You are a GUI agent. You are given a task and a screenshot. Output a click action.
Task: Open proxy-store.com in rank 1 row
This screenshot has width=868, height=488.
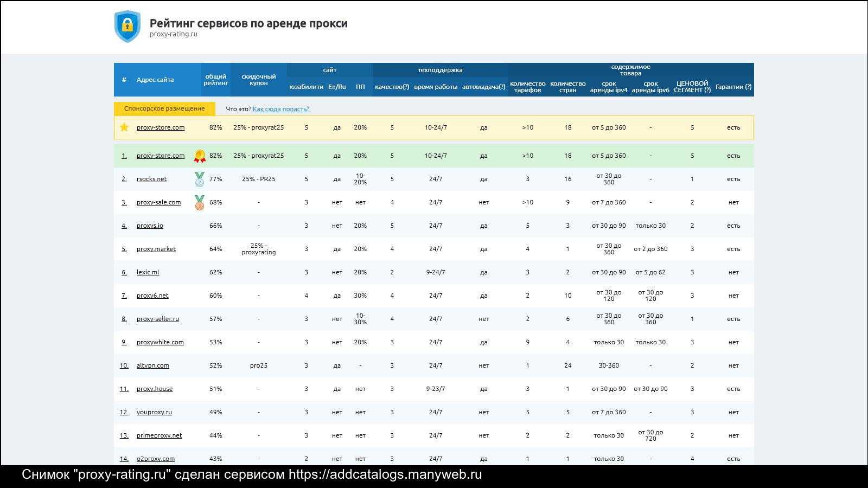click(161, 156)
